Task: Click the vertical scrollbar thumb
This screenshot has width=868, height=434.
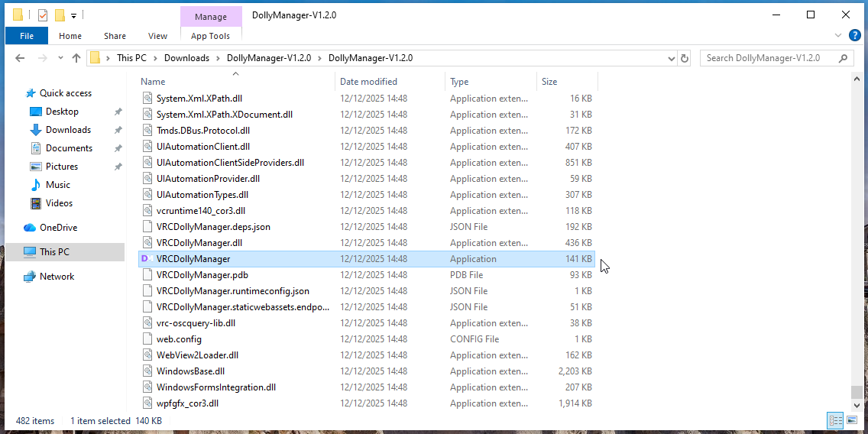Action: tap(857, 392)
